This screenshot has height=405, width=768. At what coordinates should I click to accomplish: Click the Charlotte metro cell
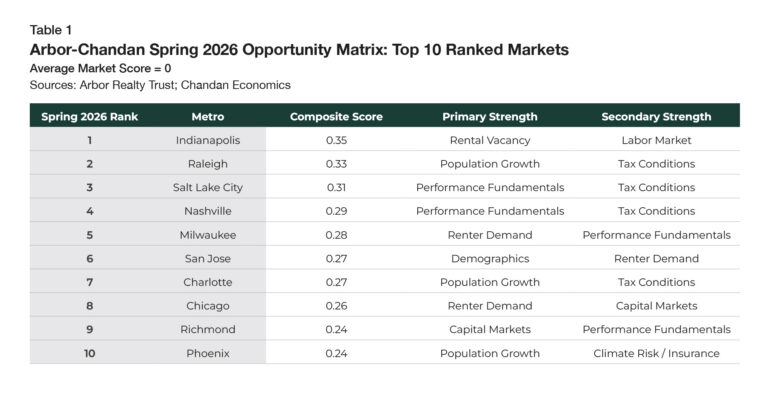tap(207, 282)
